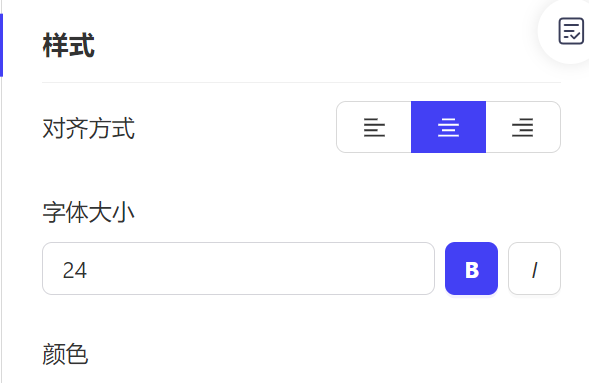Image resolution: width=589 pixels, height=383 pixels.
Task: Click the 对齐方式 label
Action: coord(89,128)
